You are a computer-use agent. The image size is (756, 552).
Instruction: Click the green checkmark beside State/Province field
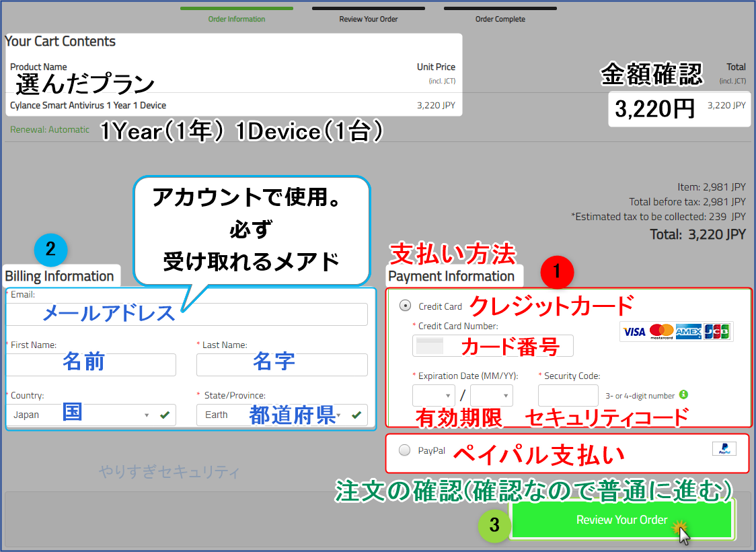click(356, 415)
